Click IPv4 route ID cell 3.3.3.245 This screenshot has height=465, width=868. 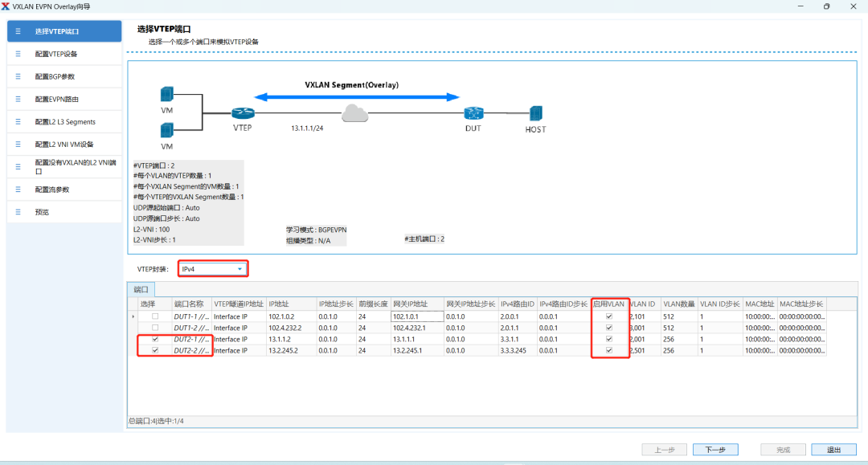[518, 350]
